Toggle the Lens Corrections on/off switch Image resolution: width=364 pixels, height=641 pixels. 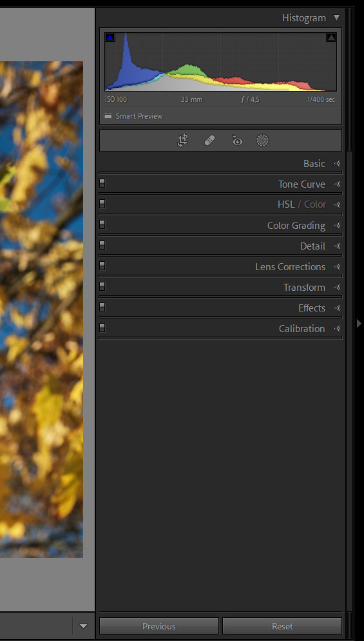click(x=102, y=266)
